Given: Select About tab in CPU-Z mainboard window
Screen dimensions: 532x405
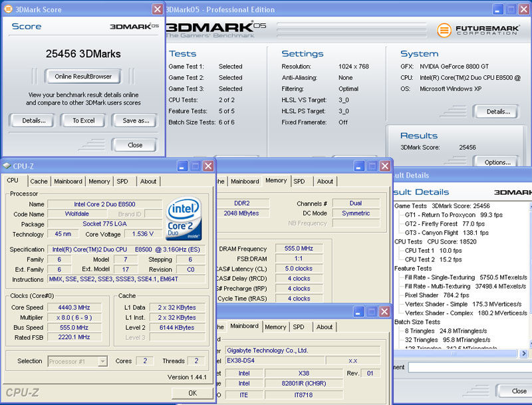Looking at the screenshot, I should (x=325, y=327).
